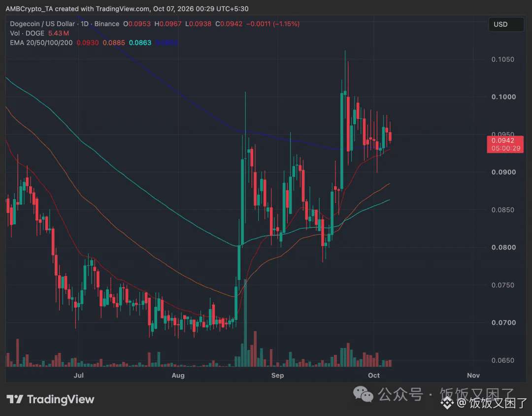Click the TradingView logo at bottom left
Viewport: 532px width, 416px height.
tap(50, 399)
